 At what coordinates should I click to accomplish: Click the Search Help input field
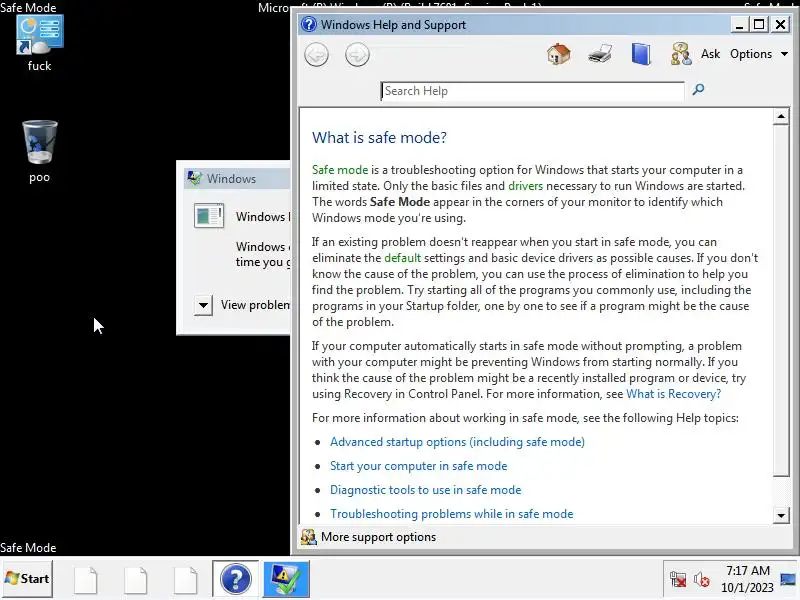click(x=532, y=91)
